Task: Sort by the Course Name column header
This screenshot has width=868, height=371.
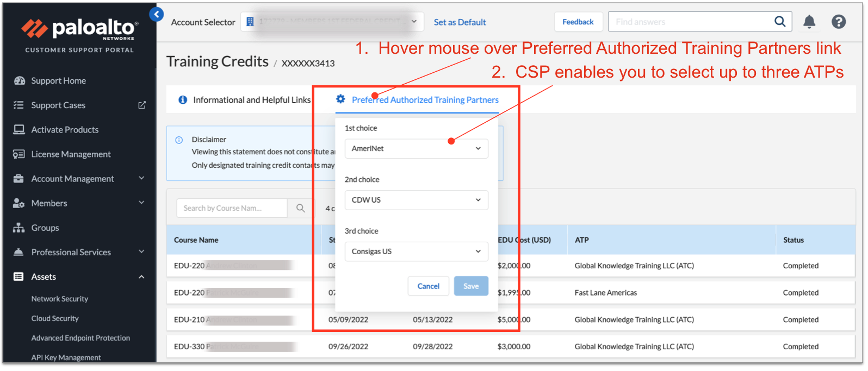Action: (196, 240)
